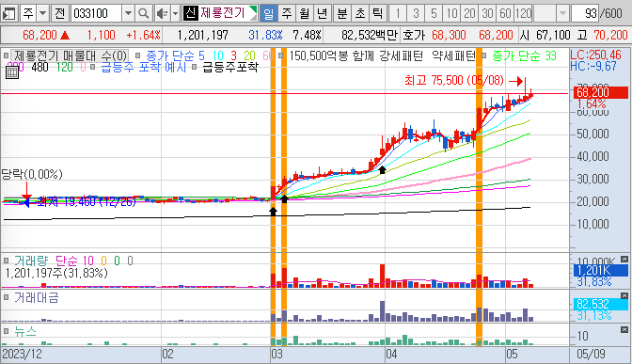Toggle the square beside 150,500억봉 indicator
The height and width of the screenshot is (364, 632).
281,55
